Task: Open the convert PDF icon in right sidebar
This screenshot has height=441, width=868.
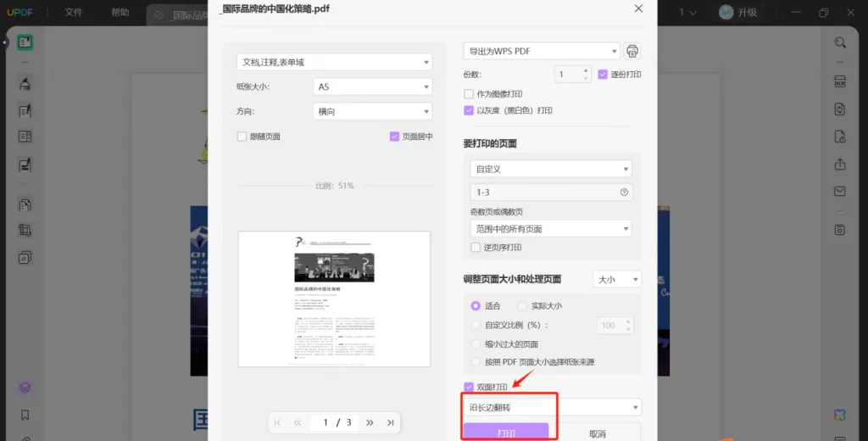Action: (x=840, y=109)
